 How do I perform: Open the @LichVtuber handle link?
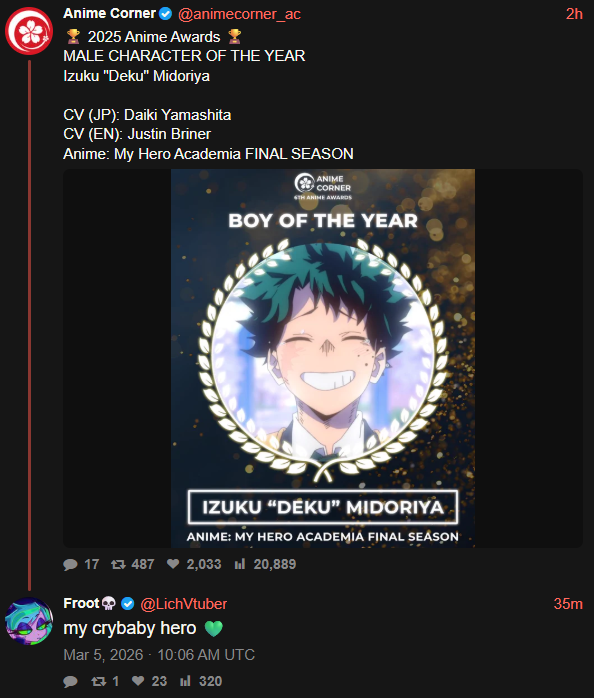pyautogui.click(x=183, y=604)
